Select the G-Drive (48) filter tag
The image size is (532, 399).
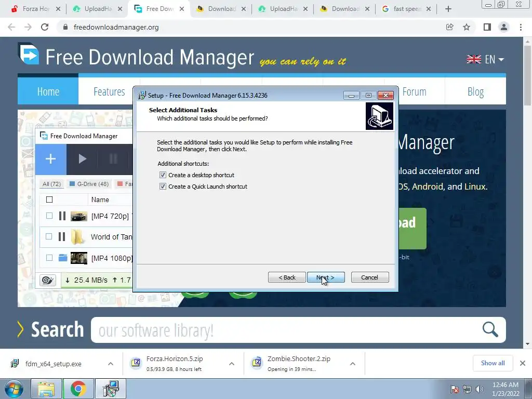[89, 184]
